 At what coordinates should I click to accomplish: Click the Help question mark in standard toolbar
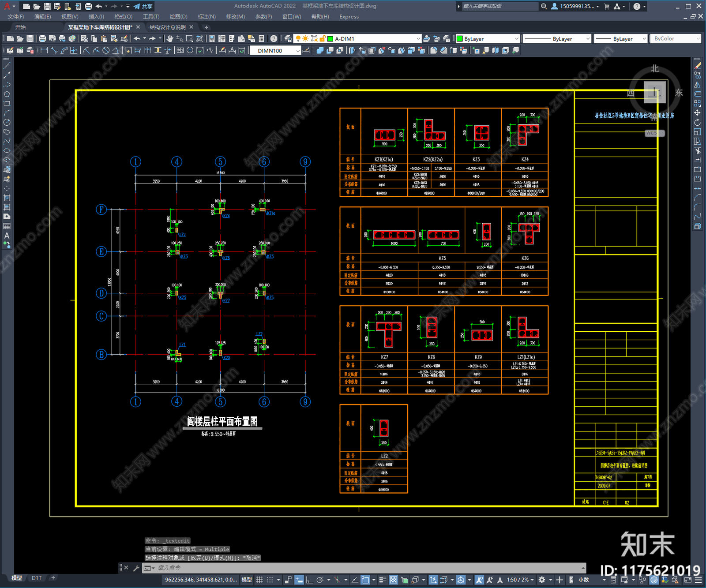pos(274,39)
